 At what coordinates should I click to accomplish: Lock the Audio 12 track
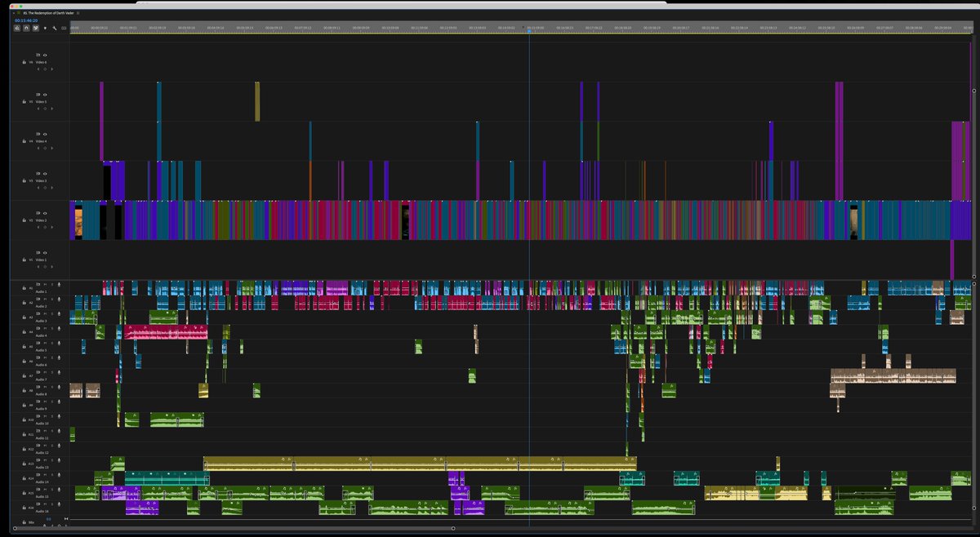tap(24, 450)
